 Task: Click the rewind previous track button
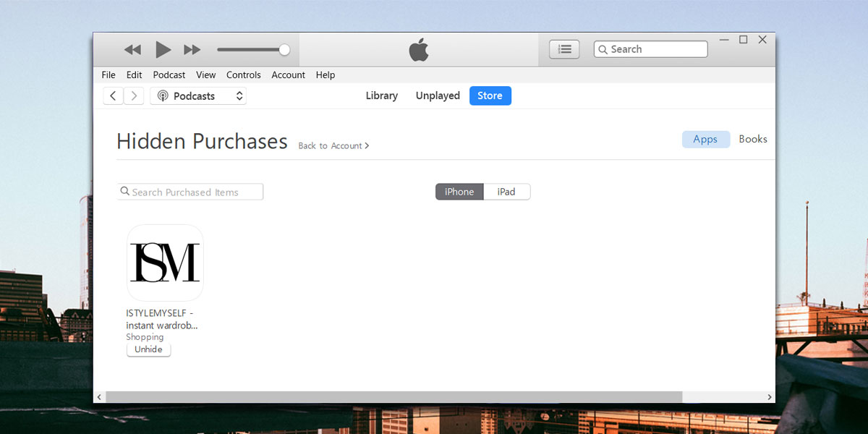[x=132, y=50]
